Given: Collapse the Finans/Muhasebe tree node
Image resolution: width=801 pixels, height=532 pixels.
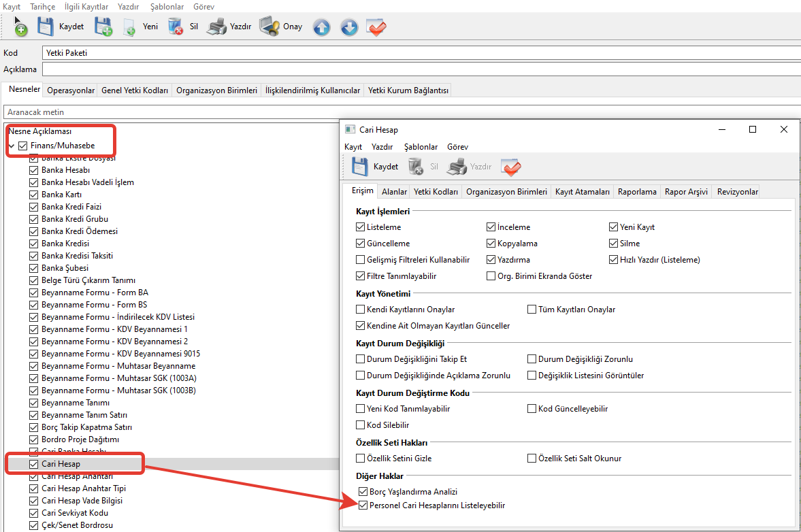Looking at the screenshot, I should [12, 146].
